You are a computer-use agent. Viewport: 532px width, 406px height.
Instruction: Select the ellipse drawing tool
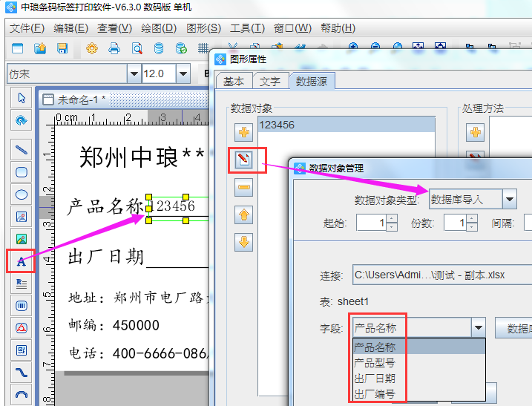pos(22,194)
